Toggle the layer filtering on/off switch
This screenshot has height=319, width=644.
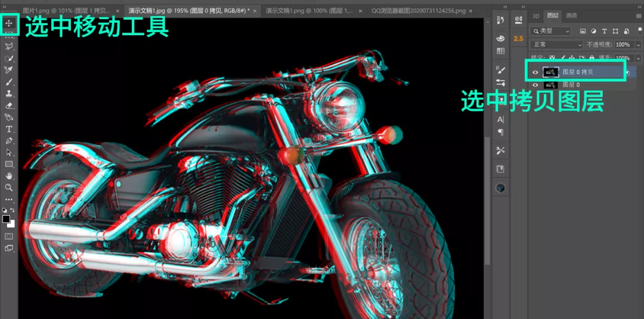(640, 30)
